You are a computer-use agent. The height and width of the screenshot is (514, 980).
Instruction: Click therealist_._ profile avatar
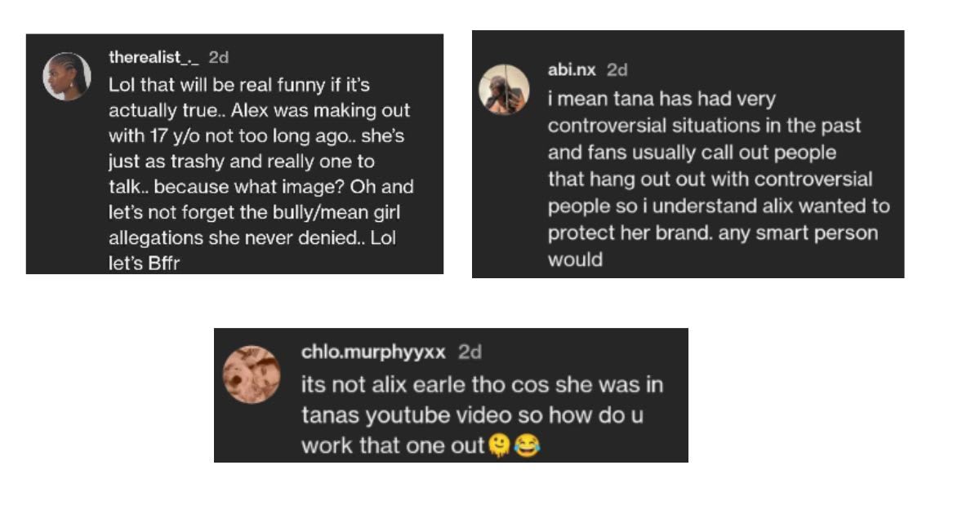67,76
